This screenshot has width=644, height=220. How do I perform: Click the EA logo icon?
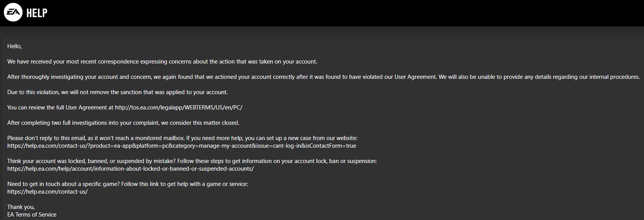[13, 12]
